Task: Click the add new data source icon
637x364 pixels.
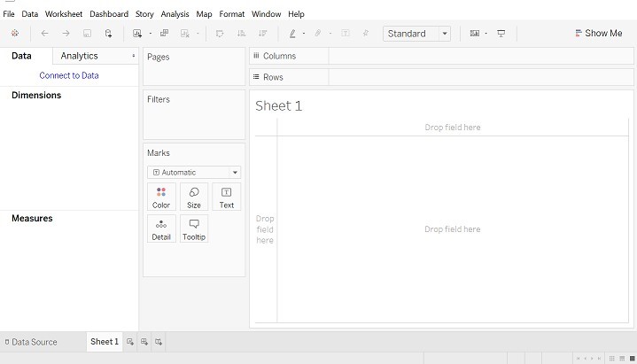Action: tap(109, 34)
